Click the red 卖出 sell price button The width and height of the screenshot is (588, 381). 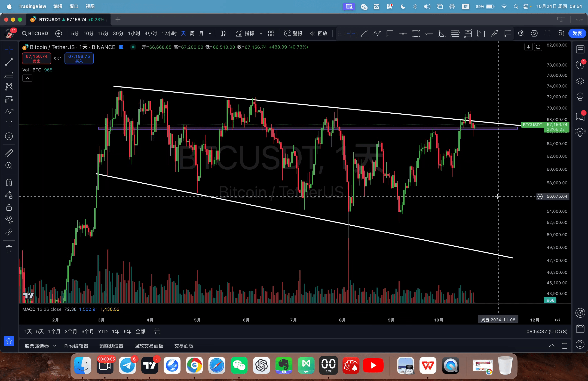(36, 58)
